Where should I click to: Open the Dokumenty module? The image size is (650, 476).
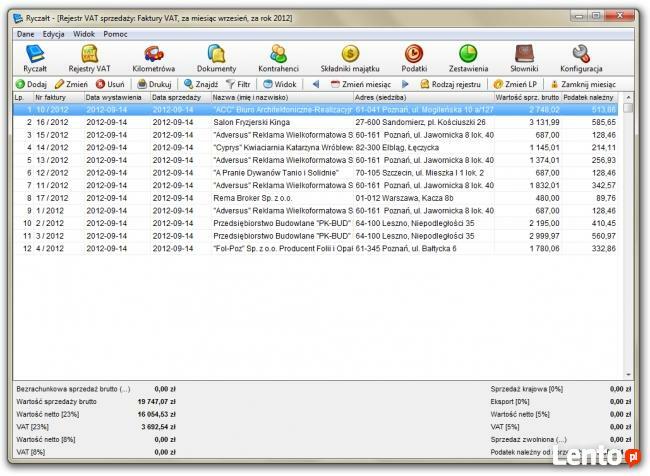[216, 58]
